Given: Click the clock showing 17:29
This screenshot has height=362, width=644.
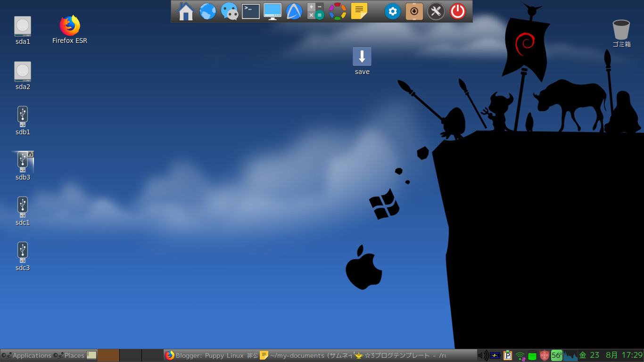Looking at the screenshot, I should coord(611,355).
